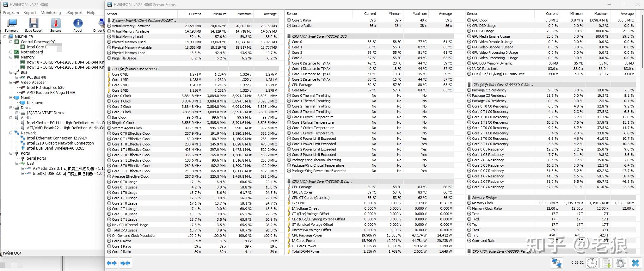Reset the elapsed time with the clock icon
The width and height of the screenshot is (644, 271).
pyautogui.click(x=592, y=263)
